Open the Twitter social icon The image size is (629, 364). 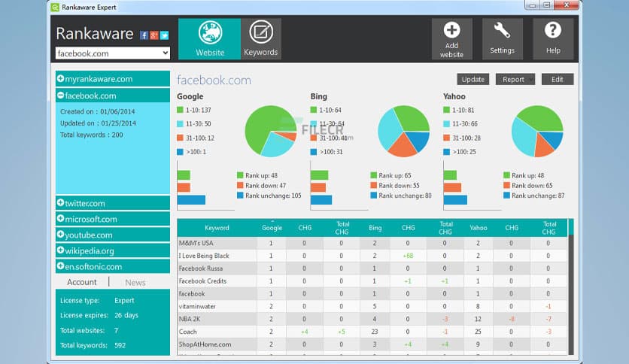click(165, 35)
